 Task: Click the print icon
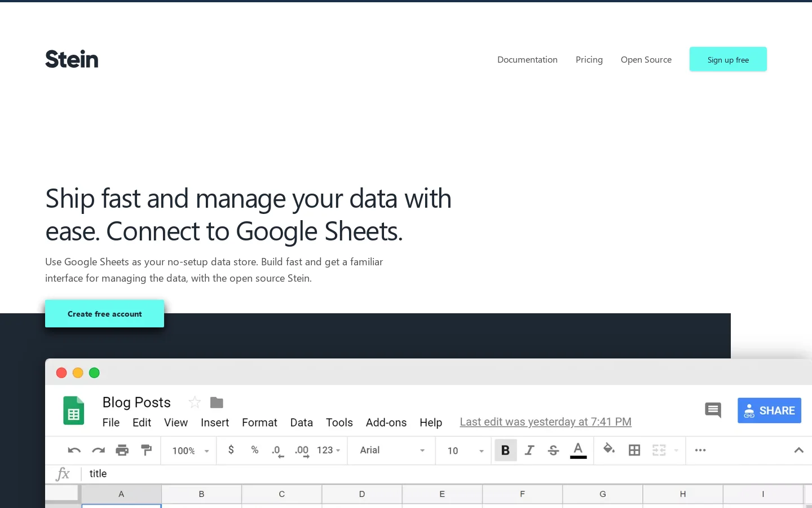(122, 450)
